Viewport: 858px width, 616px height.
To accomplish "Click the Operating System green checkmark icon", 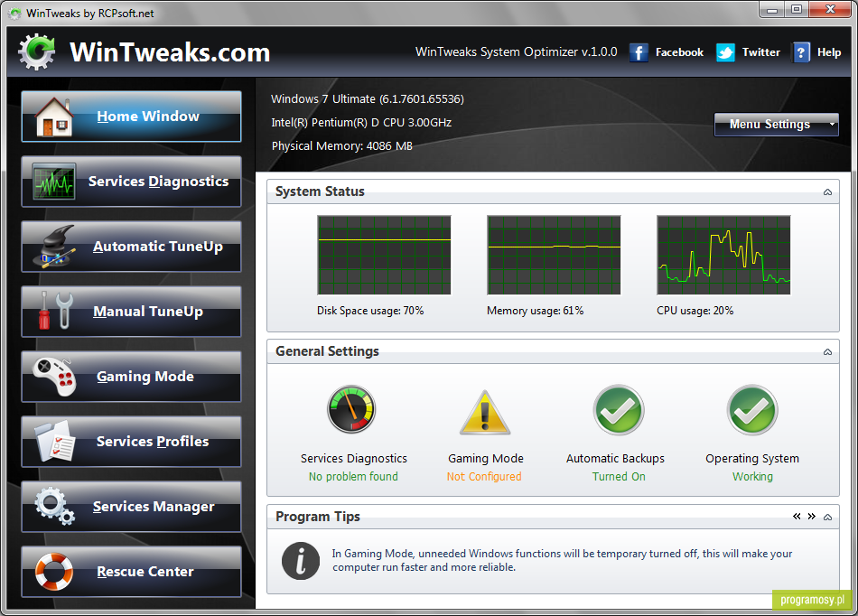I will [752, 410].
